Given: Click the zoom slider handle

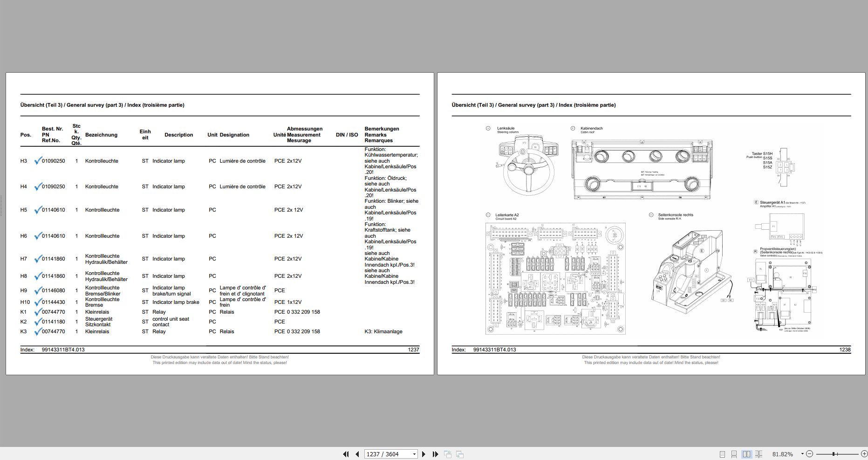Looking at the screenshot, I should 834,454.
